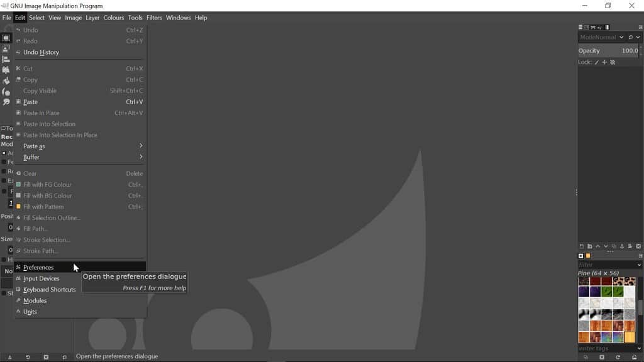644x362 pixels.
Task: Click the delete layer icon
Action: click(638, 246)
